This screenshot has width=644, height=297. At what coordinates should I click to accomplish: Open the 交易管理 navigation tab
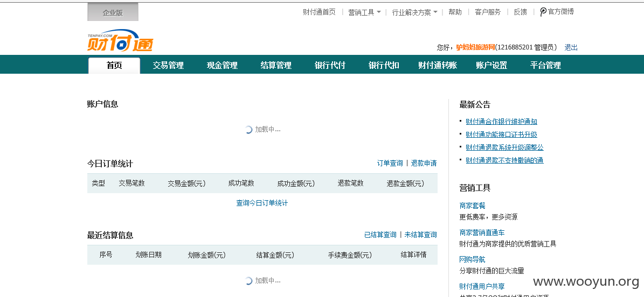click(168, 65)
